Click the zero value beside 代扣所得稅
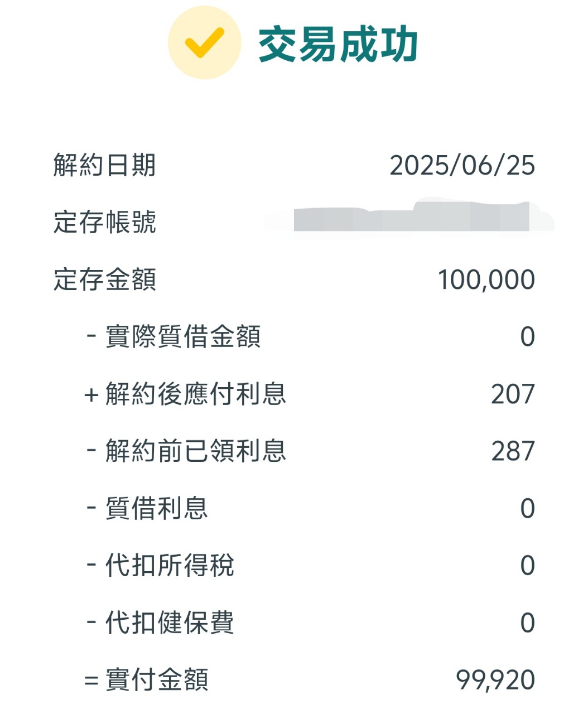Image resolution: width=588 pixels, height=714 pixels. 528,566
